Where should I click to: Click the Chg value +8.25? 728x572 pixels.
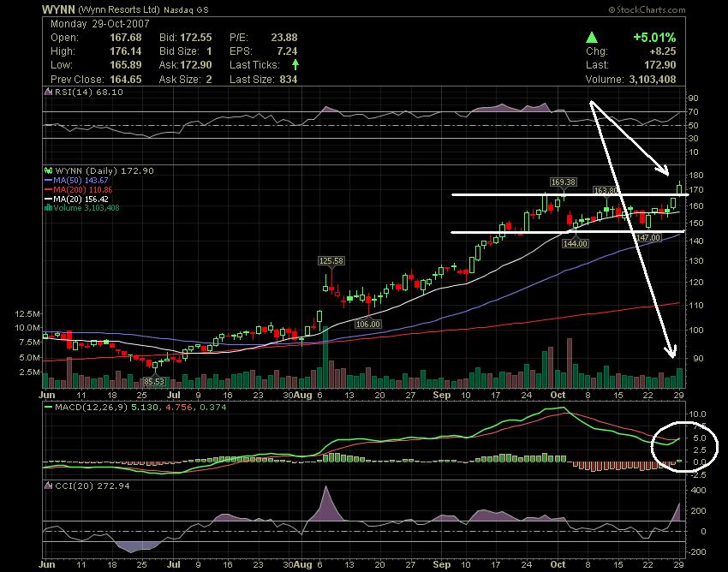coord(661,51)
